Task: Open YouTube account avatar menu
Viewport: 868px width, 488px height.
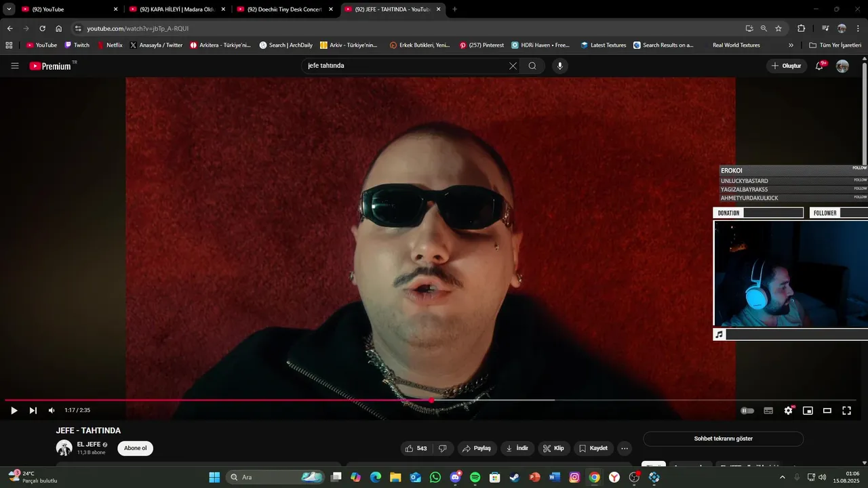Action: (x=842, y=66)
